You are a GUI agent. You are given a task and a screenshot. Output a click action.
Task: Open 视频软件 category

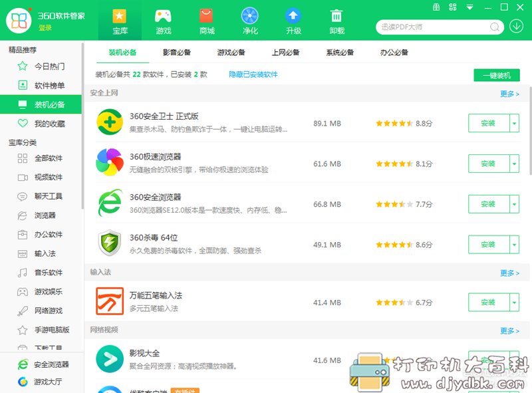click(41, 177)
